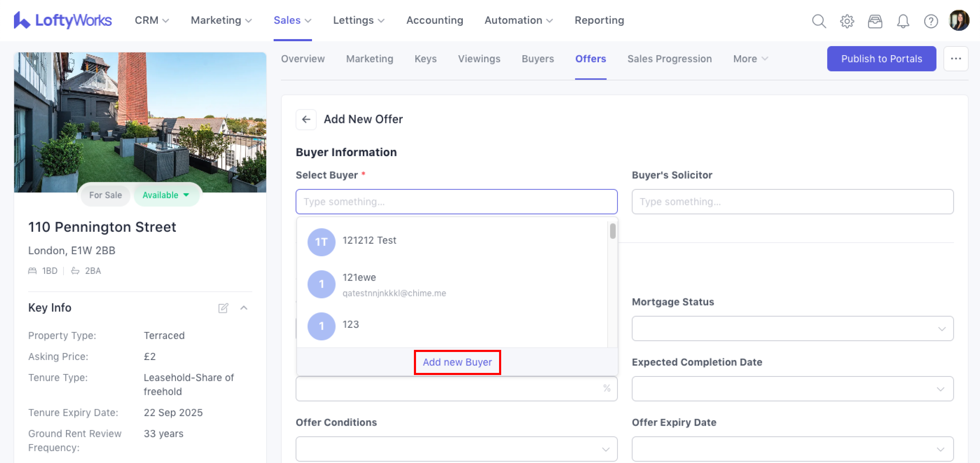980x463 pixels.
Task: Edit Key Info with the pencil icon
Action: [223, 308]
